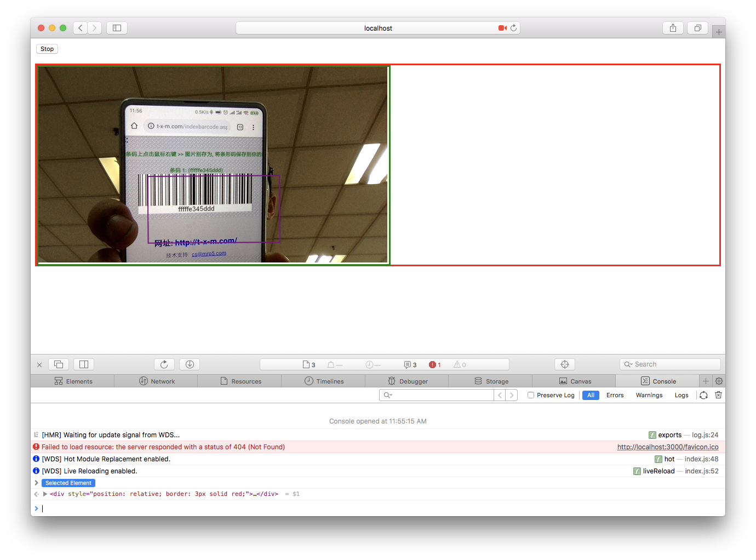This screenshot has width=756, height=560.
Task: Open the failed favicon.ico link
Action: pyautogui.click(x=667, y=447)
